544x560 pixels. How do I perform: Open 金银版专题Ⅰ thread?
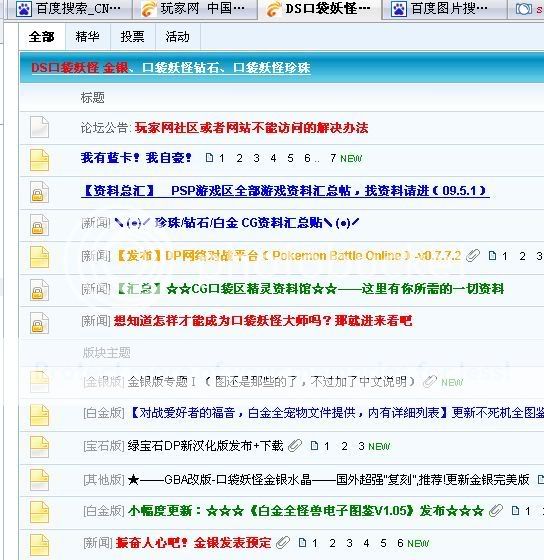pyautogui.click(x=271, y=382)
